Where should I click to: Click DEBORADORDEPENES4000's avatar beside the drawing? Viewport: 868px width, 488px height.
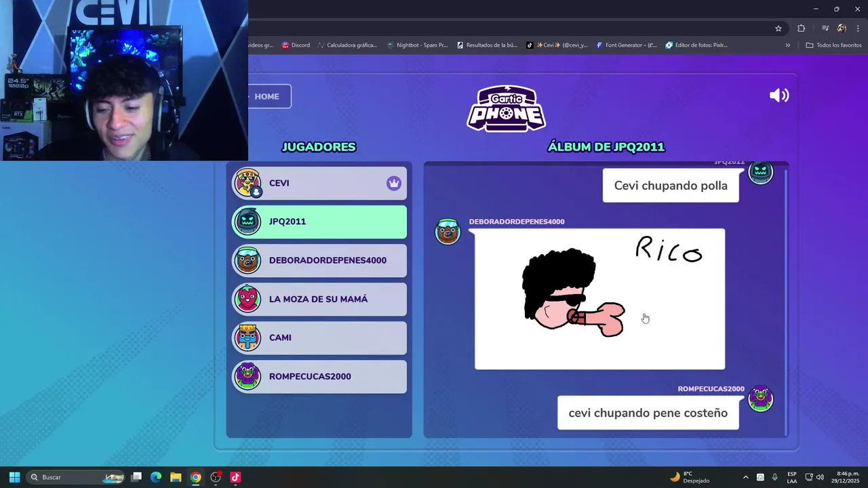448,232
